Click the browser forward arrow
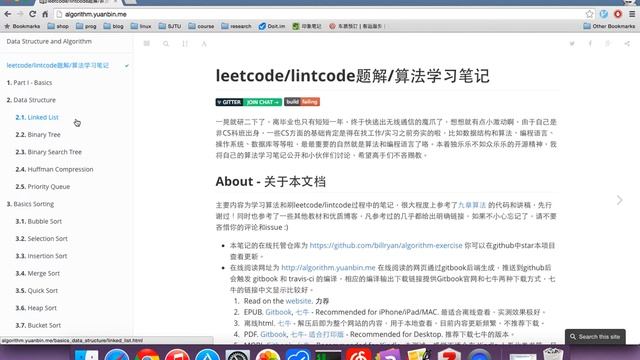The height and width of the screenshot is (360, 640). coord(20,14)
